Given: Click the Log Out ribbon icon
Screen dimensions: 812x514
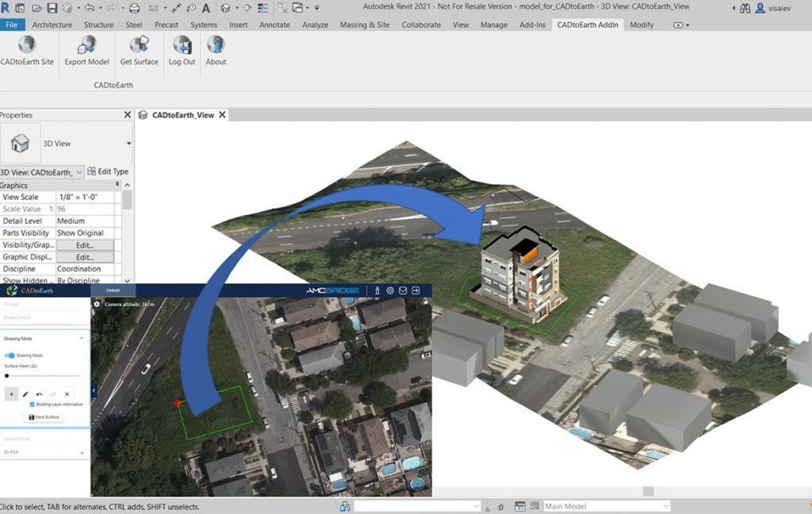Looking at the screenshot, I should [x=181, y=54].
